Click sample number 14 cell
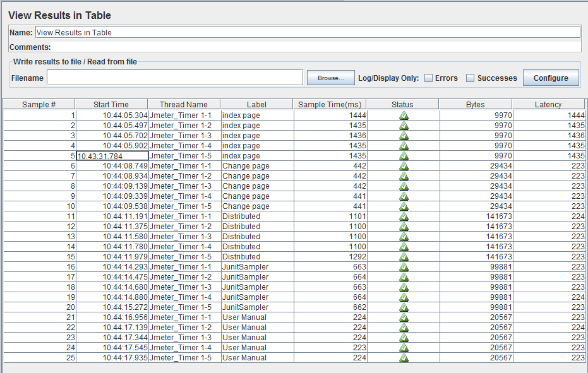This screenshot has width=588, height=373. pos(39,247)
